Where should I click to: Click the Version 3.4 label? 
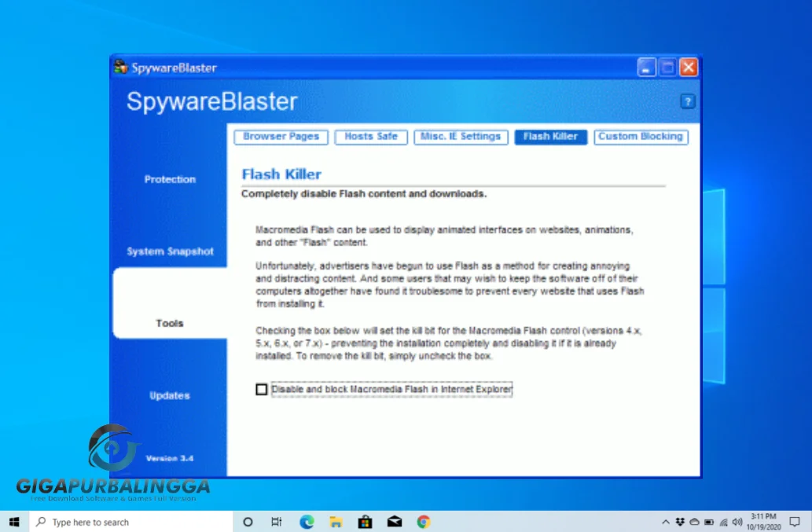pyautogui.click(x=169, y=458)
